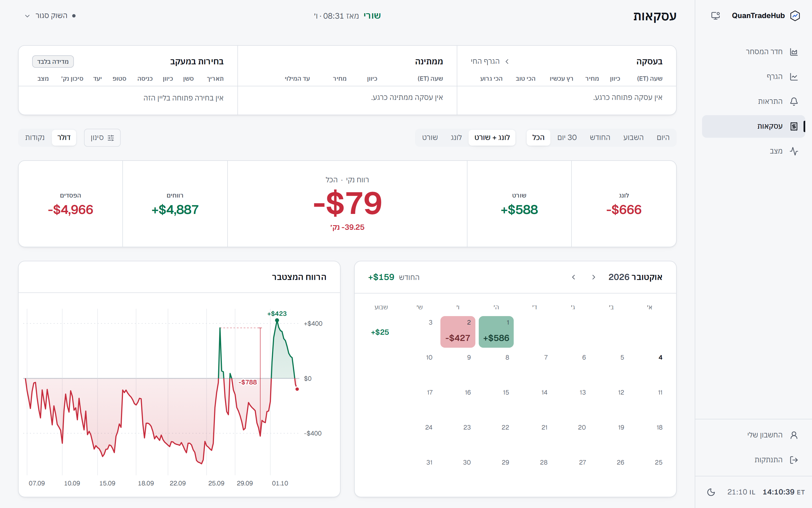Filter direction to לונג + שורט
The image size is (812, 508).
(492, 137)
